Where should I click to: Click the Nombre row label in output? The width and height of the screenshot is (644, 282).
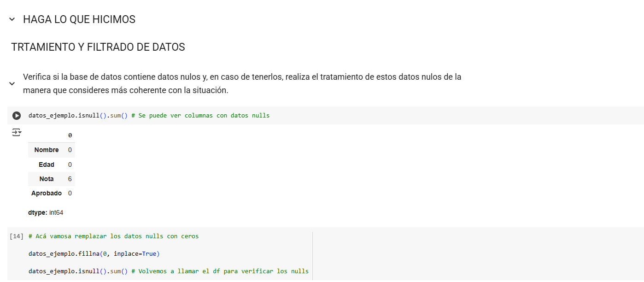coord(47,150)
